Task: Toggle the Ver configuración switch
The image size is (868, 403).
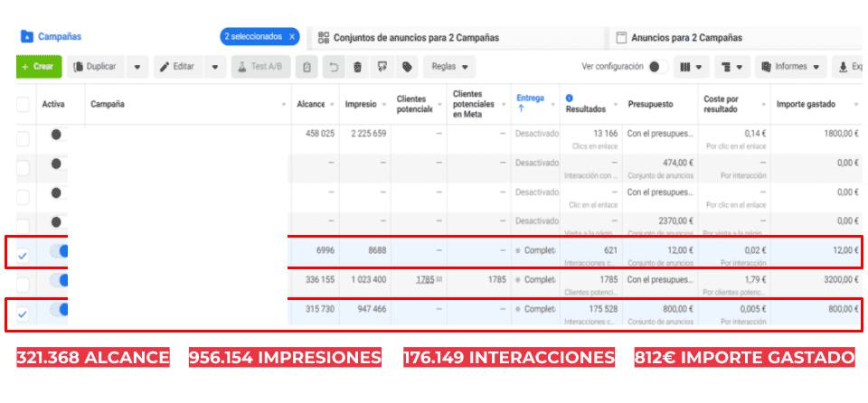Action: [x=658, y=67]
